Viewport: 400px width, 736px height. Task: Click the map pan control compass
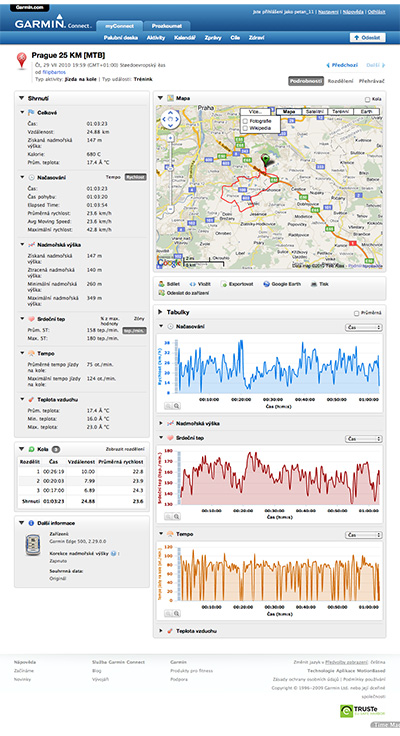point(170,119)
